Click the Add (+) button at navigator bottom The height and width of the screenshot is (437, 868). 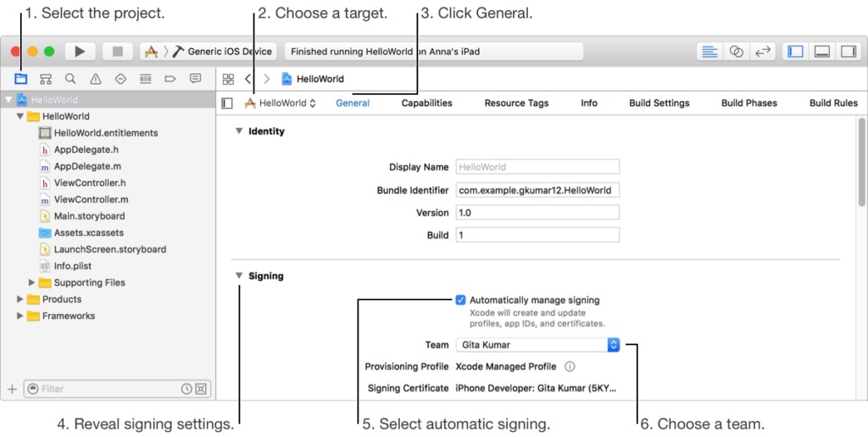(12, 389)
